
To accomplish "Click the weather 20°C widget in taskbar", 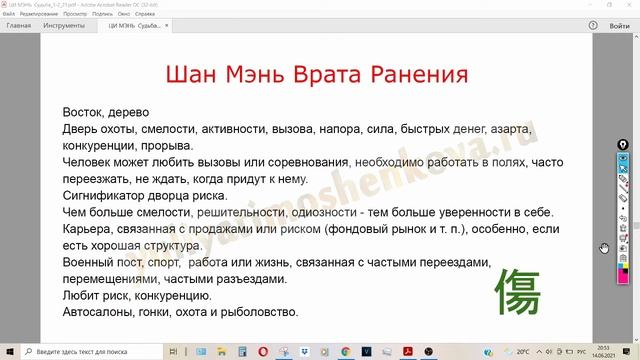I will point(517,351).
